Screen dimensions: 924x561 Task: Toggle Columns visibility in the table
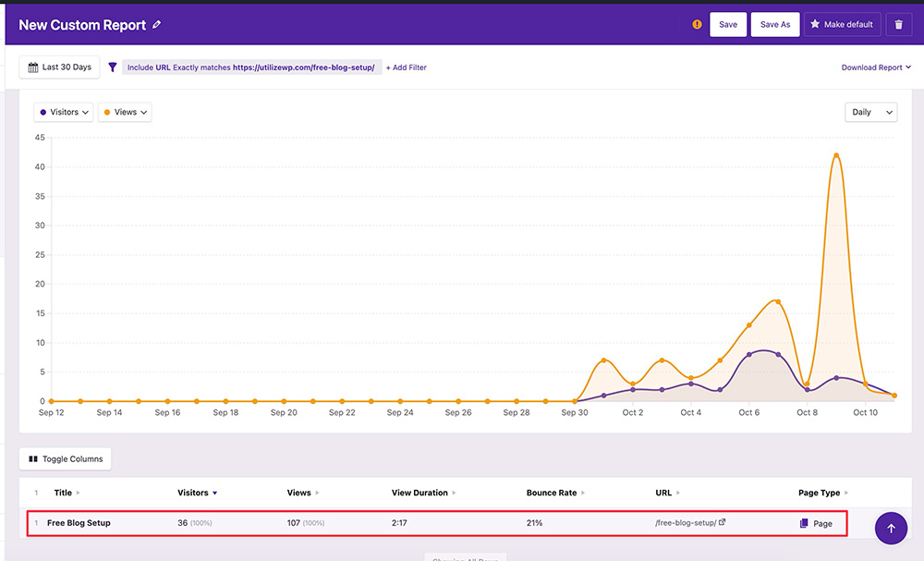tap(65, 458)
